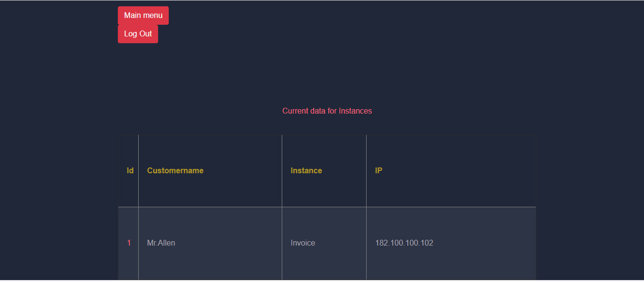Click the Customername column header
Screen dimensions: 644x282
(x=175, y=170)
